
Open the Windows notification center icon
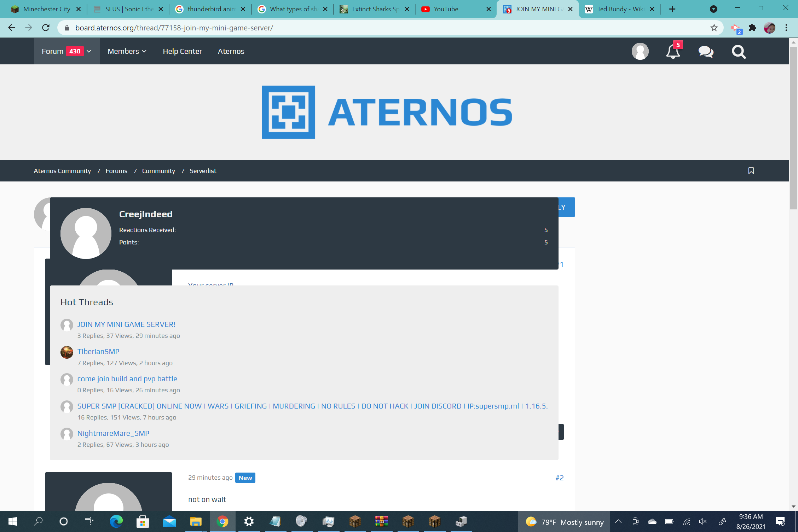(780, 521)
